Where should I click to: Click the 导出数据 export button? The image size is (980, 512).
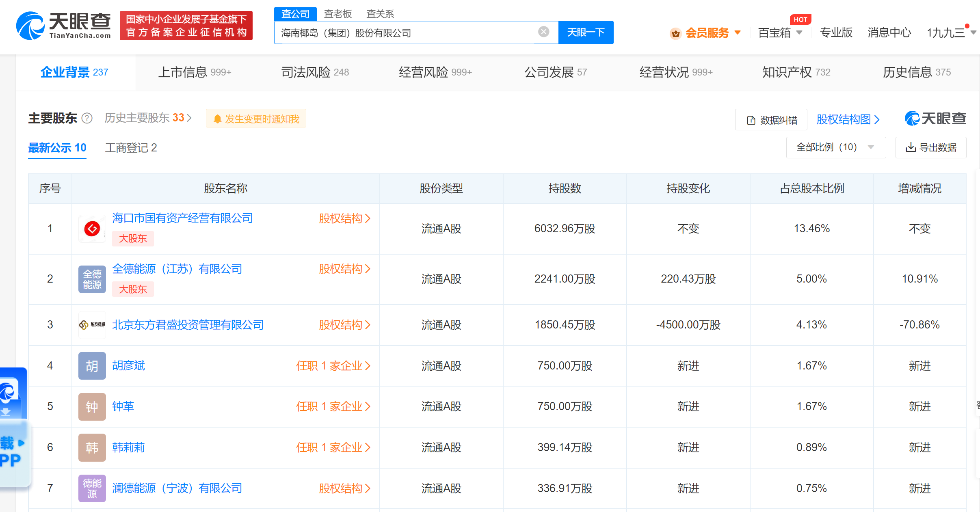931,147
